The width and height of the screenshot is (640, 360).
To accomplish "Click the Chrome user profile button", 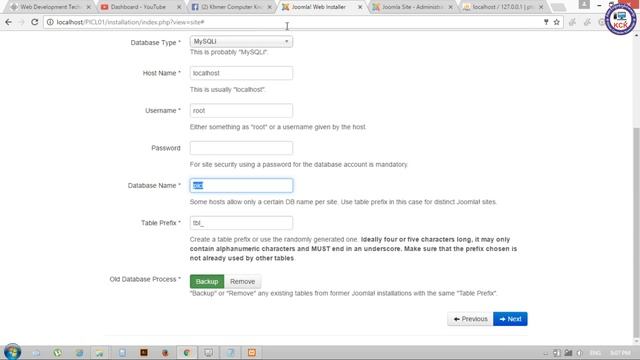I will tap(584, 4).
